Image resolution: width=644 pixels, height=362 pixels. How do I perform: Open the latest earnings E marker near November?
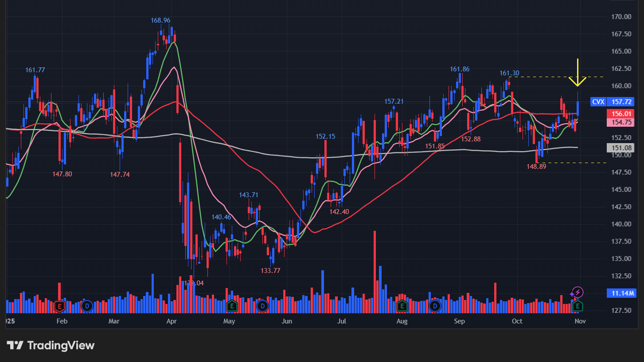pos(577,306)
